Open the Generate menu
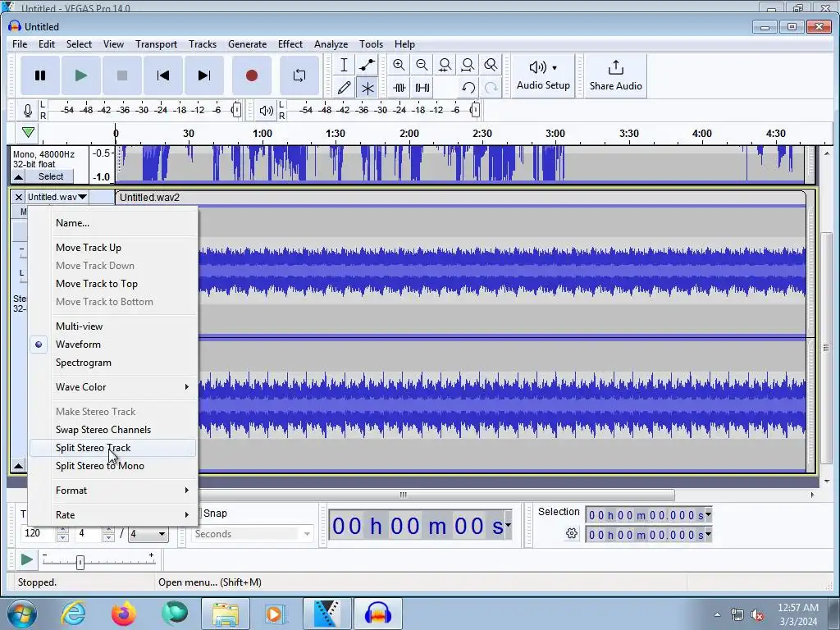Viewport: 840px width, 630px height. (247, 44)
